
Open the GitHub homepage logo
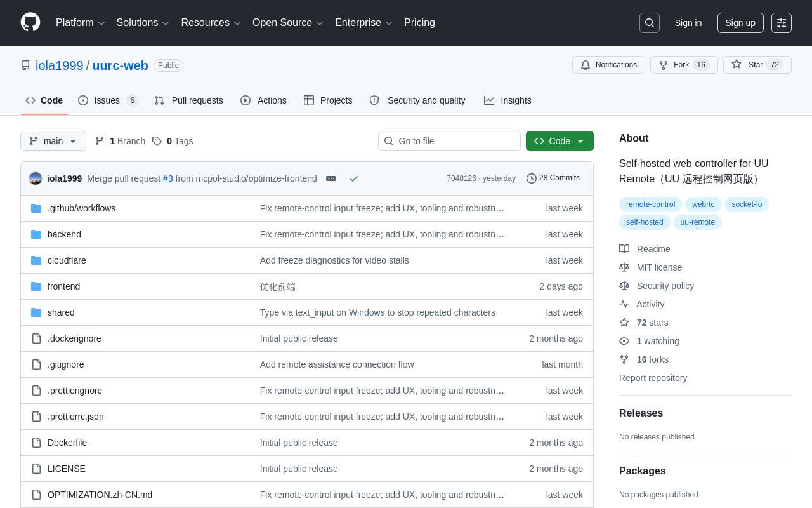(x=30, y=22)
